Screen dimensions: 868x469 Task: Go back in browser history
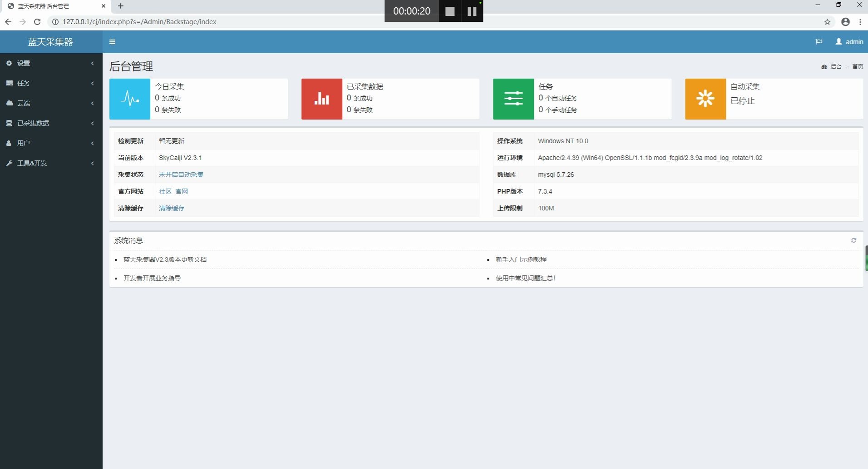coord(8,22)
